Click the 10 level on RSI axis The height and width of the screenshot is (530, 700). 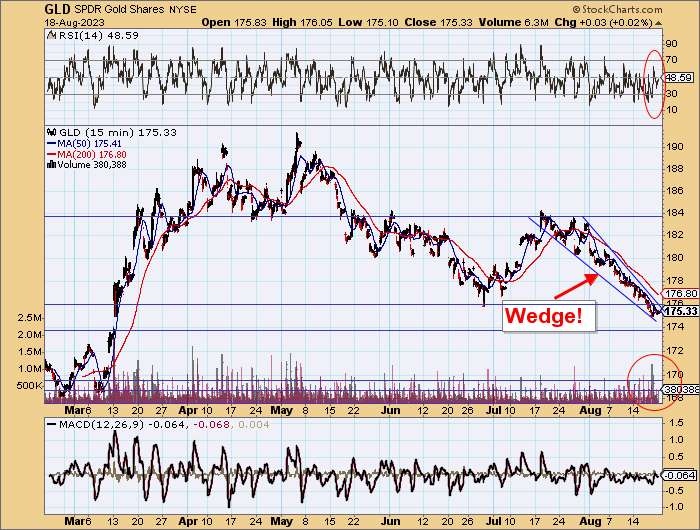tap(671, 110)
